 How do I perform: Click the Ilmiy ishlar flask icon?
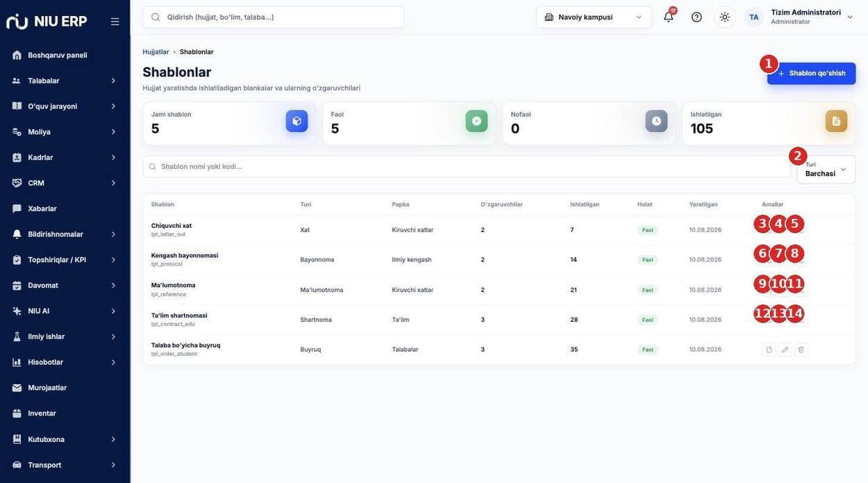(x=17, y=336)
